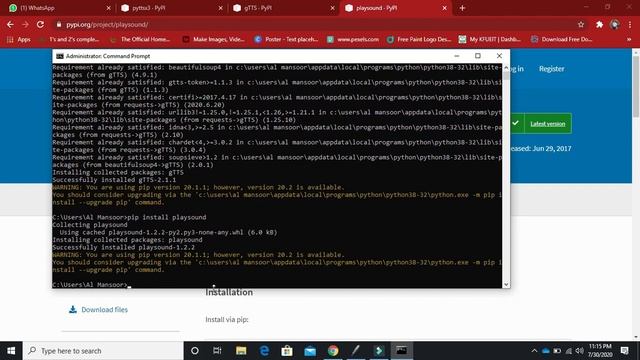The image size is (640, 360).
Task: Open Cortana from the taskbar circle
Action: pos(195,351)
